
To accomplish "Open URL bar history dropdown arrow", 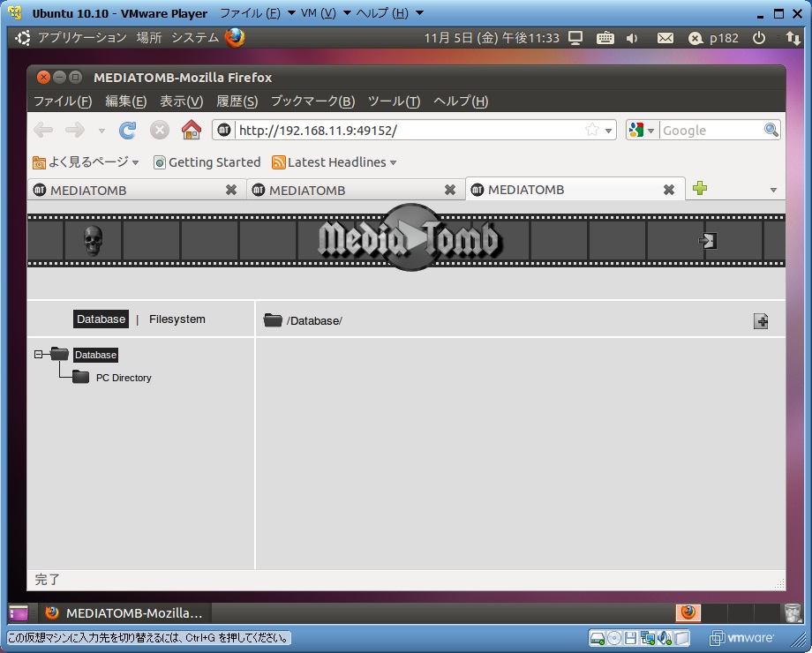I will 608,131.
